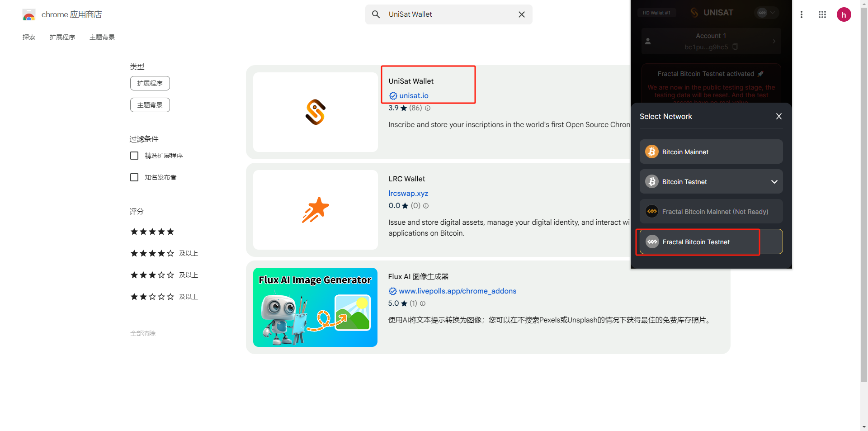Click the verified badge beside unisat.io
This screenshot has width=868, height=431.
coord(393,96)
